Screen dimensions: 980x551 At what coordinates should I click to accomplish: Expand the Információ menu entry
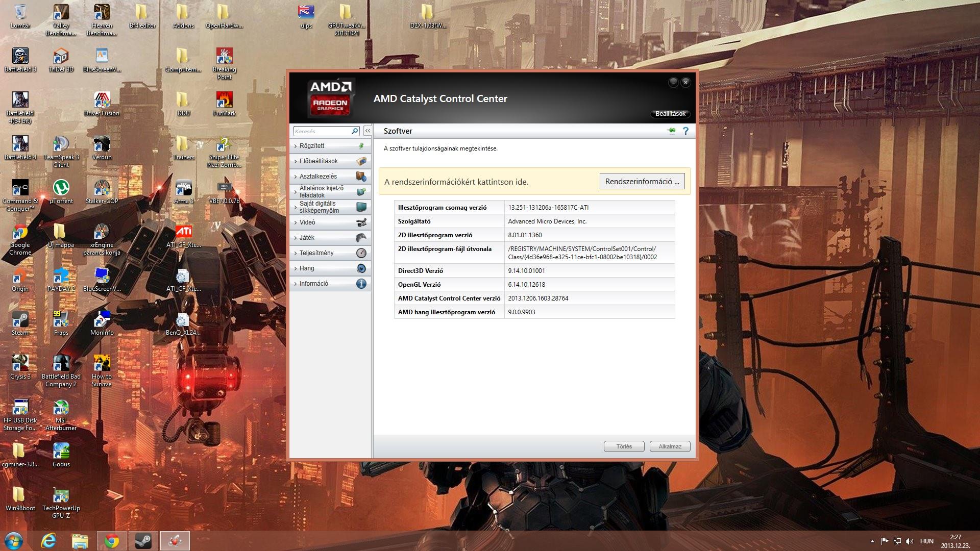coord(330,284)
